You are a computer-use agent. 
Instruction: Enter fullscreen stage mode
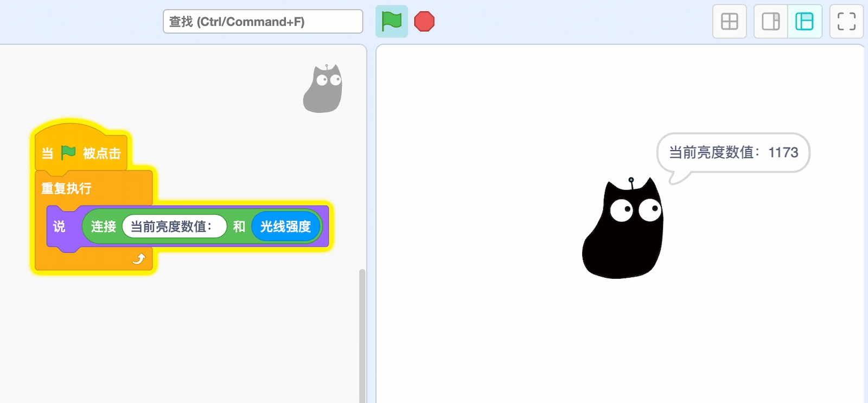846,22
